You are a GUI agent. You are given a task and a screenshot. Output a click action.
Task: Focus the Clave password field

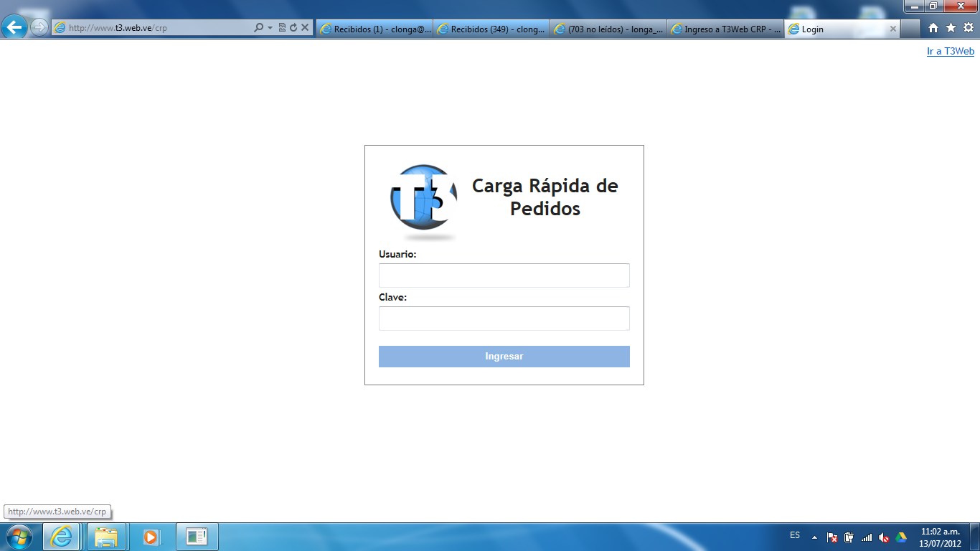click(504, 319)
